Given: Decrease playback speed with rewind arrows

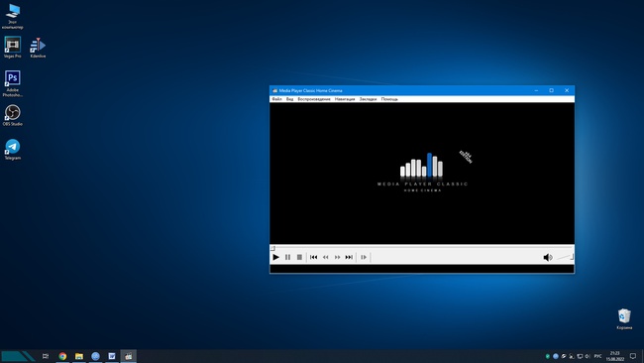Looking at the screenshot, I should 325,257.
